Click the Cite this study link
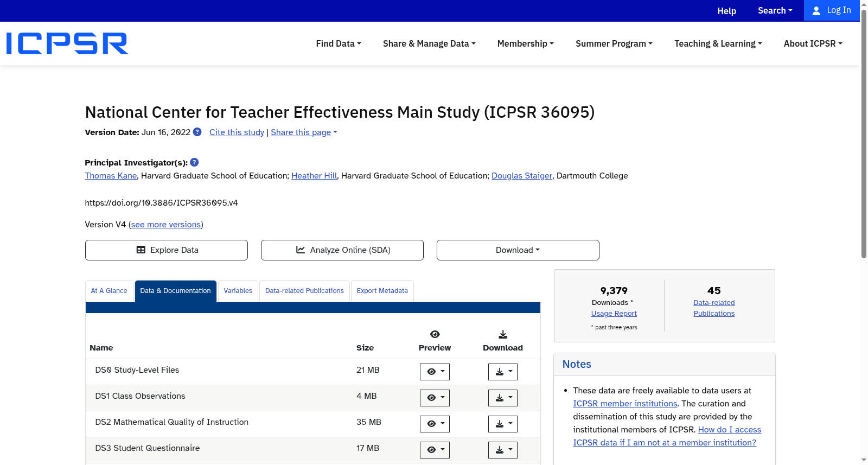Image resolution: width=868 pixels, height=465 pixels. point(237,132)
